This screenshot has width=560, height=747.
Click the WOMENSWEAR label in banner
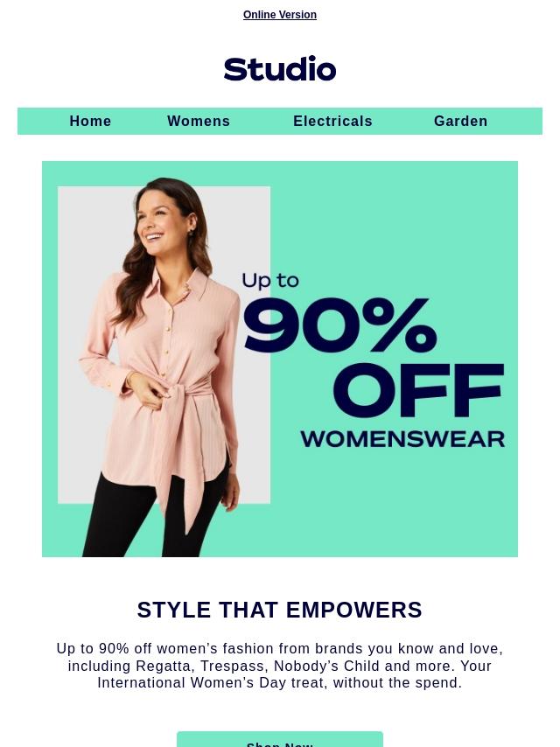click(402, 439)
